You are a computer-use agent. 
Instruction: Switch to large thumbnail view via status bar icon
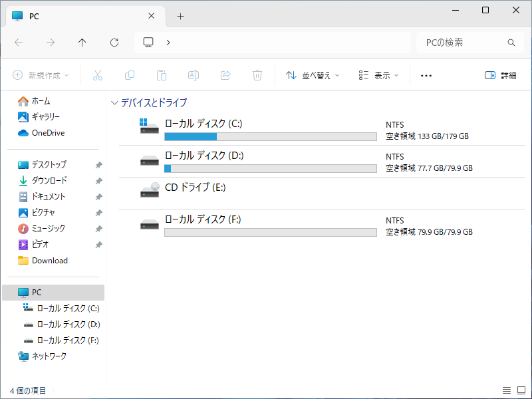tap(520, 390)
